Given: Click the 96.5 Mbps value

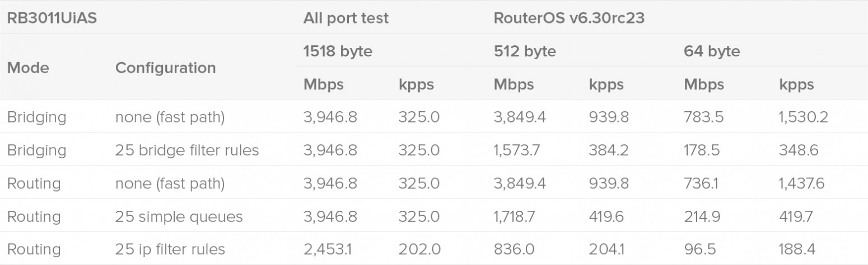Looking at the screenshot, I should 698,249.
